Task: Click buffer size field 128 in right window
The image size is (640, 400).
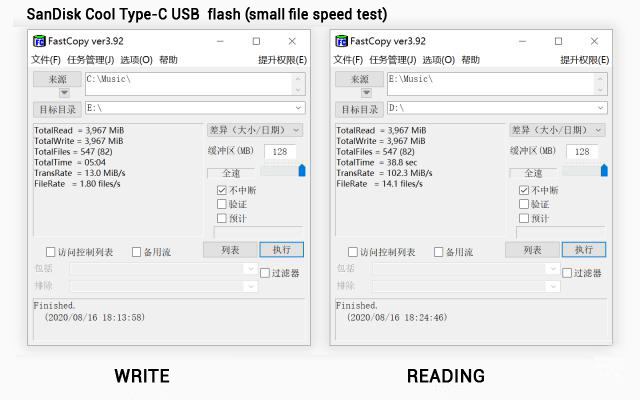Action: (x=582, y=152)
